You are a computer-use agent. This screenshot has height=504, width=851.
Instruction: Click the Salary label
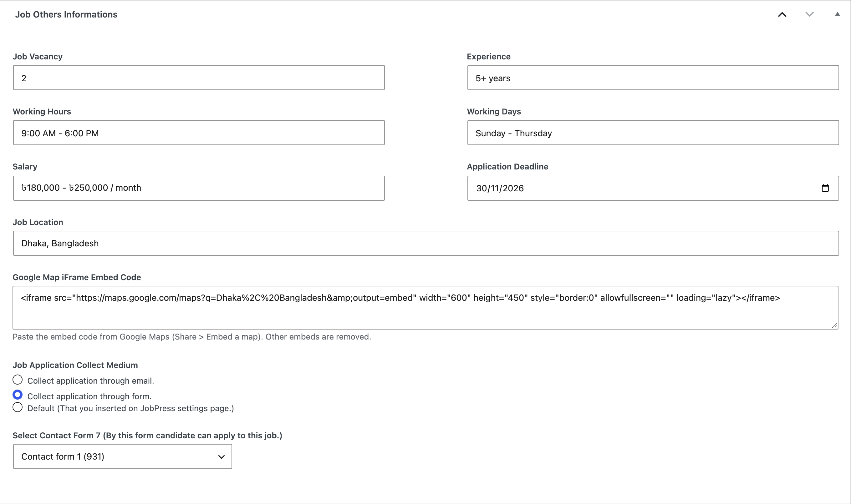click(x=25, y=167)
